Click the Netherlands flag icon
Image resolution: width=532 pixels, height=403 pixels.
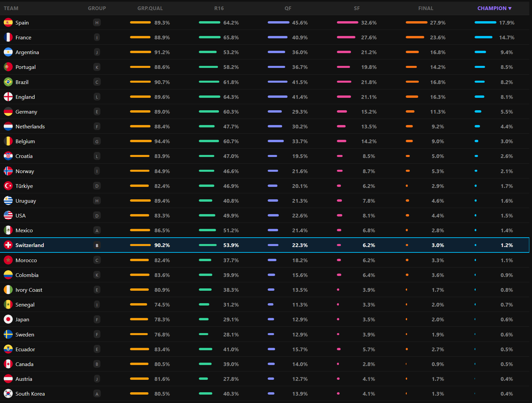[x=8, y=126]
